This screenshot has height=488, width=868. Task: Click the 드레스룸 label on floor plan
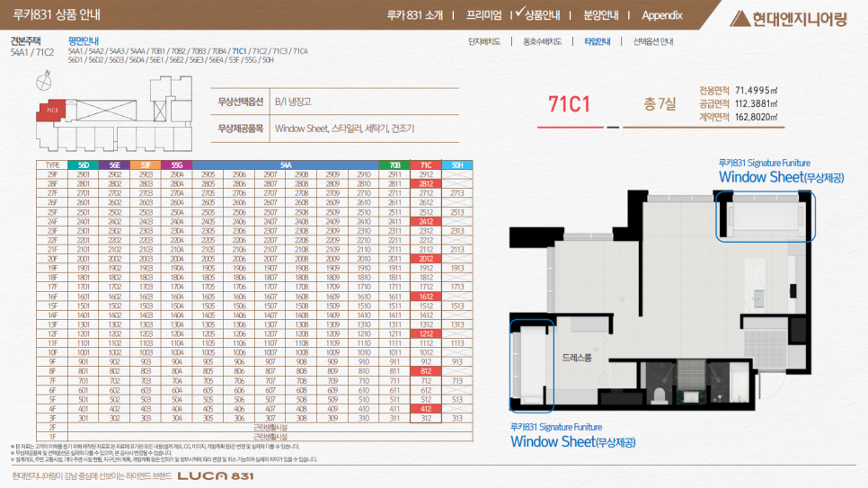click(x=577, y=358)
